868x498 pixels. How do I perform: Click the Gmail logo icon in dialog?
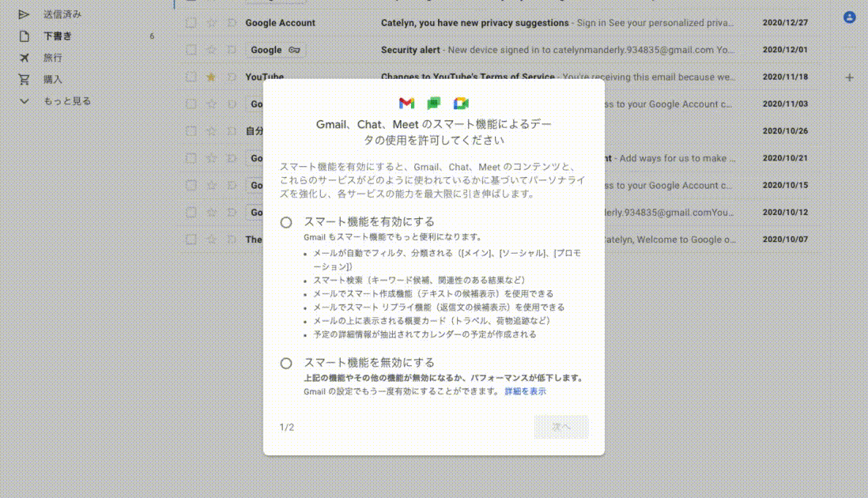(406, 103)
